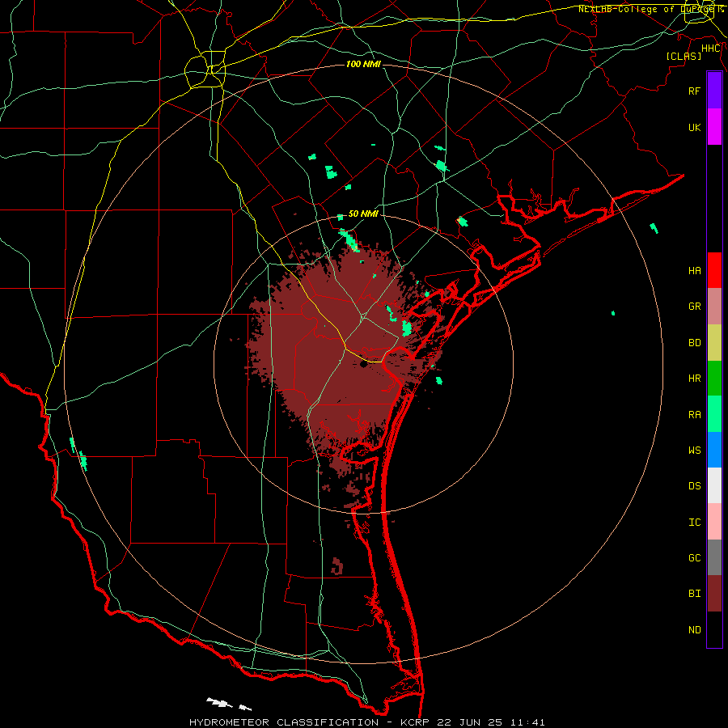The image size is (728, 728).
Task: Click the white logo graphic at bottom
Action: coord(228,704)
